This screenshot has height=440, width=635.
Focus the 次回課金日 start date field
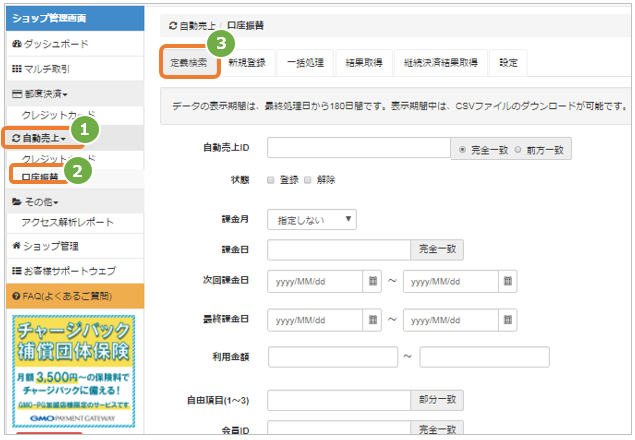point(315,282)
